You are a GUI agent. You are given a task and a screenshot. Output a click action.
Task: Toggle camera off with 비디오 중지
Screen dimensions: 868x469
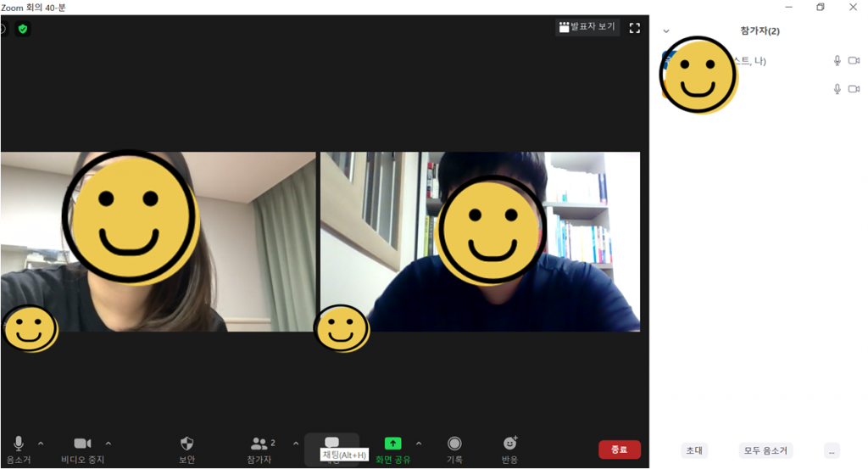[82, 444]
